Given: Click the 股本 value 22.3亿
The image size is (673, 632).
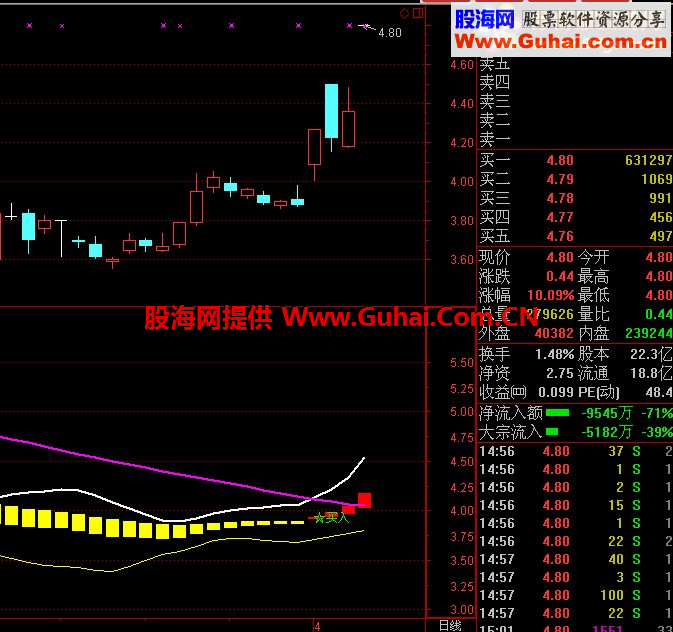Looking at the screenshot, I should (651, 354).
